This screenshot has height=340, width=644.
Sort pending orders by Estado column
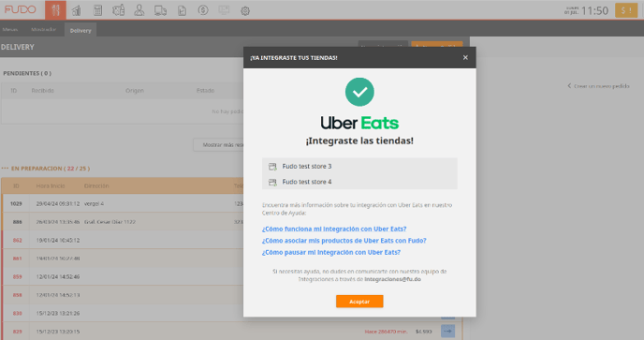tap(205, 91)
